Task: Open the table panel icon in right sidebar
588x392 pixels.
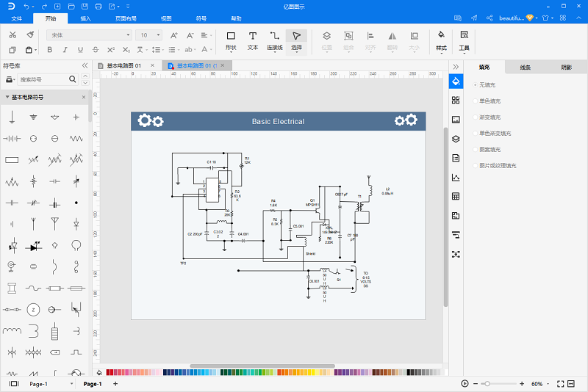Action: [456, 196]
